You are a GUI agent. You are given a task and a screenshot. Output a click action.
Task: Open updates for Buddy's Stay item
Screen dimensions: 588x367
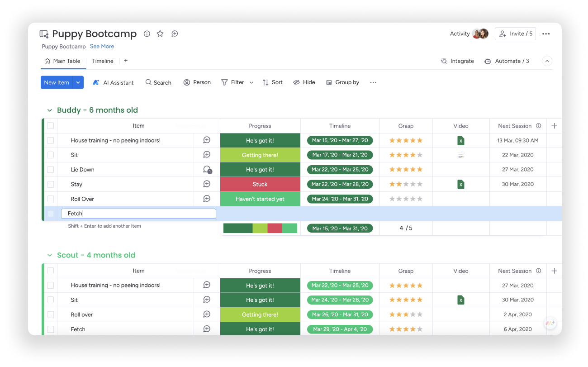tap(207, 184)
